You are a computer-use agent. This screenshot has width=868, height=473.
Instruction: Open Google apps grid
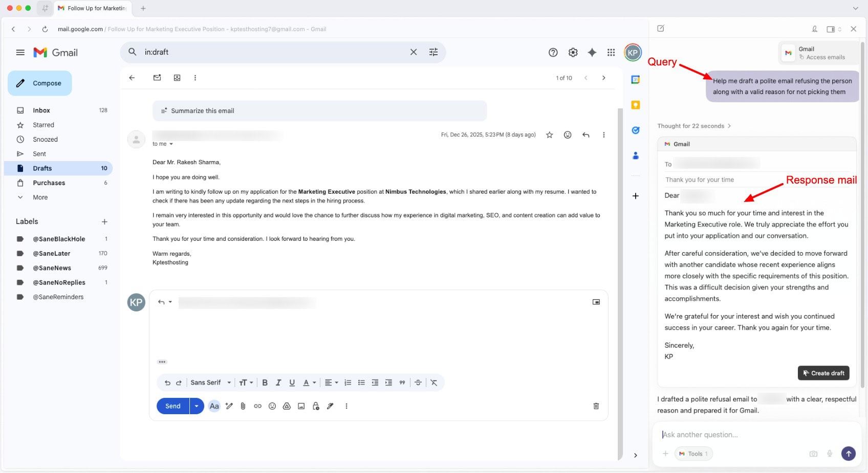tap(611, 52)
